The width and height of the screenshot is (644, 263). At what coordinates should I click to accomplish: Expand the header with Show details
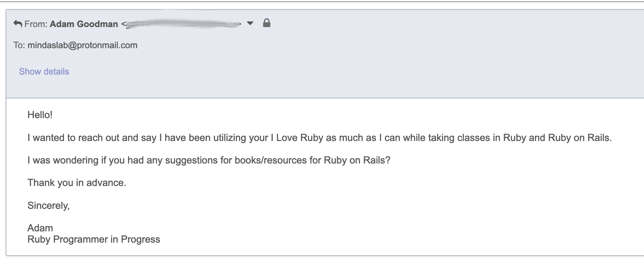tap(44, 71)
